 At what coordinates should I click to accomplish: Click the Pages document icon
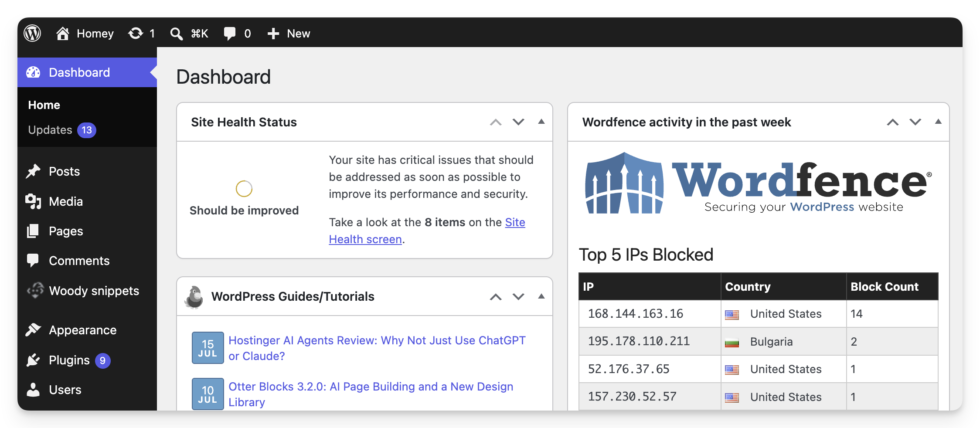tap(33, 231)
